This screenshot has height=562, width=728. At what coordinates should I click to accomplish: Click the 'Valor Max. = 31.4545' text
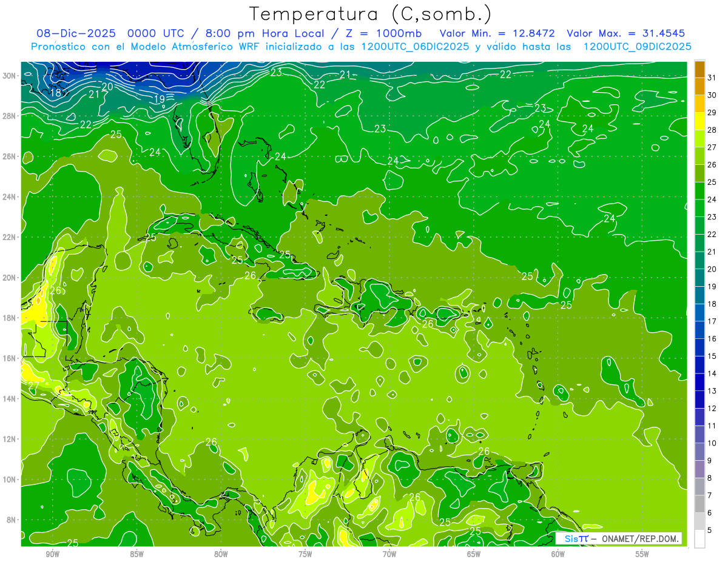(626, 33)
